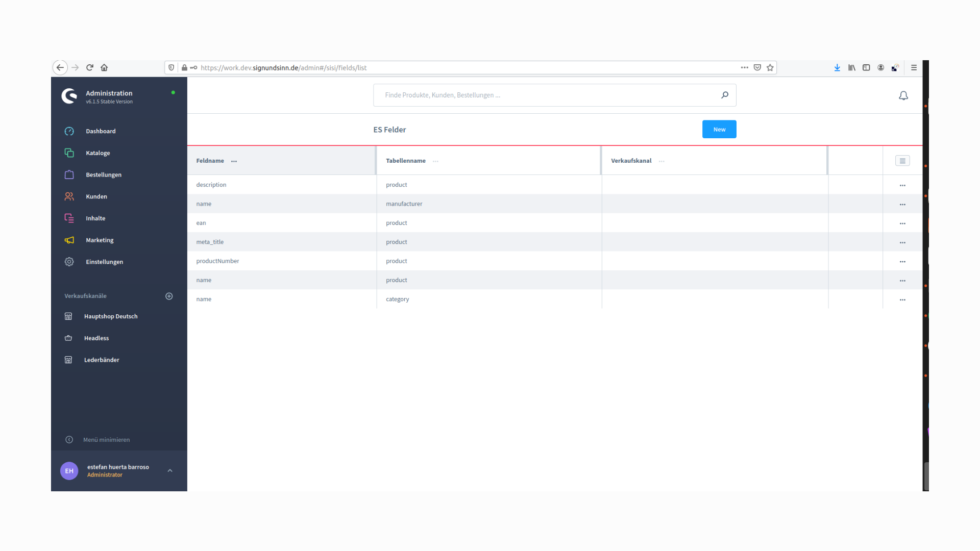The width and height of the screenshot is (980, 551).
Task: Add new Verkaufskanal with plus icon
Action: coord(169,296)
